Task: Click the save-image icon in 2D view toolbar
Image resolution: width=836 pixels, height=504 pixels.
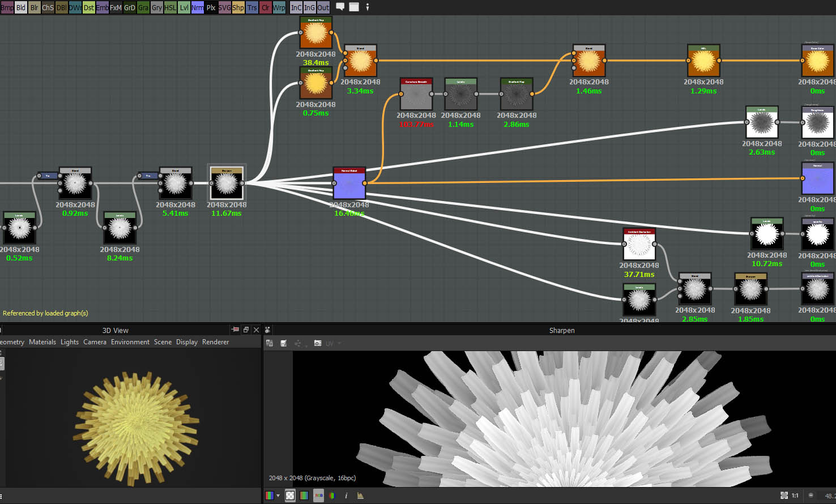Action: click(284, 343)
